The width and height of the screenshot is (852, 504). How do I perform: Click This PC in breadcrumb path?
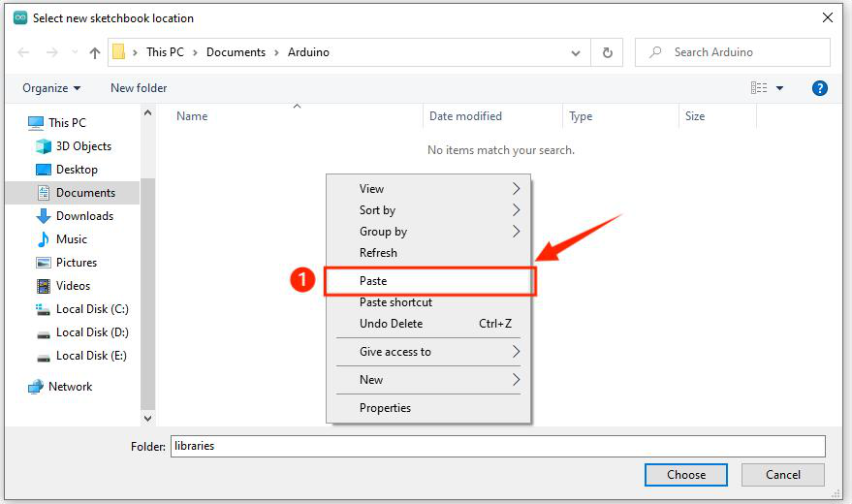pos(165,52)
